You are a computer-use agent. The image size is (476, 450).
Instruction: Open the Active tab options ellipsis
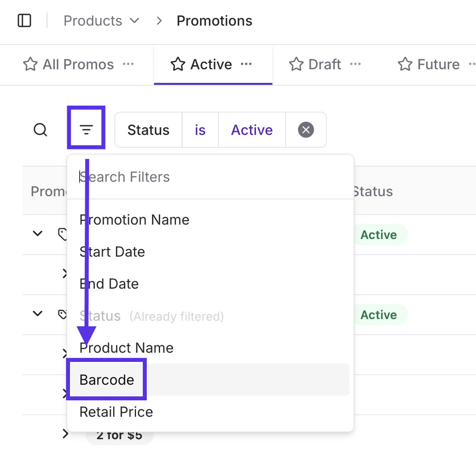click(x=246, y=64)
